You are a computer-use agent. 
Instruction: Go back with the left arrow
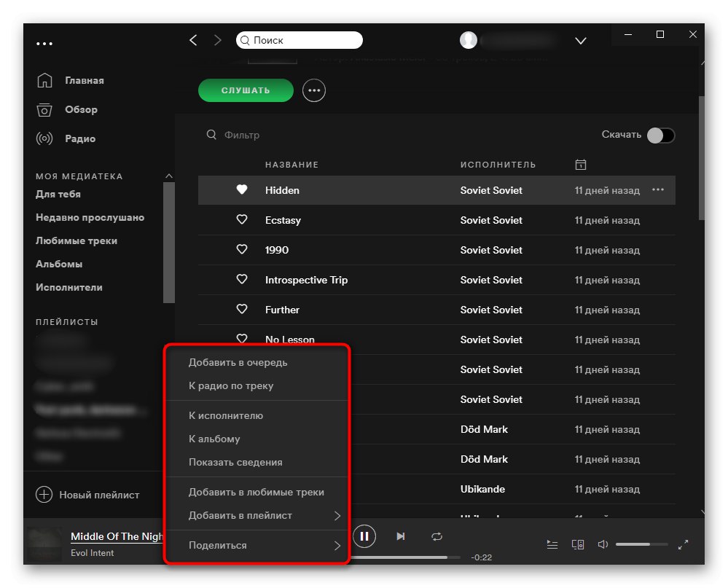click(x=194, y=40)
